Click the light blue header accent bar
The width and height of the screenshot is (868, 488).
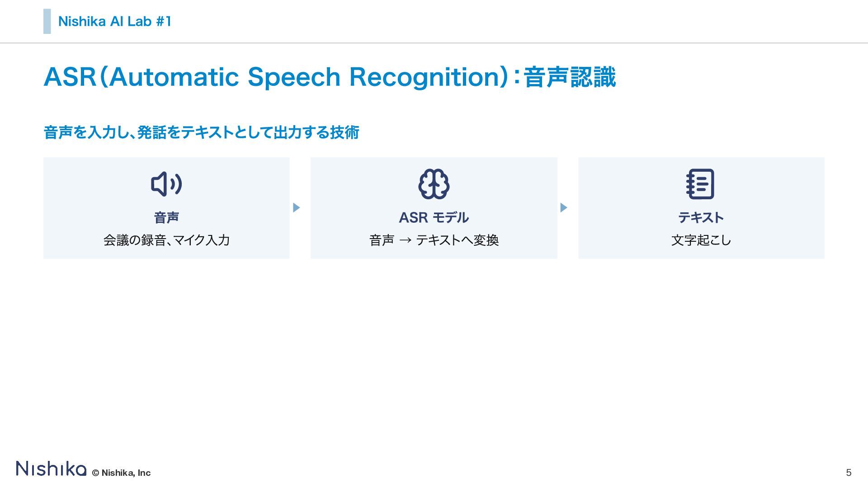point(47,21)
